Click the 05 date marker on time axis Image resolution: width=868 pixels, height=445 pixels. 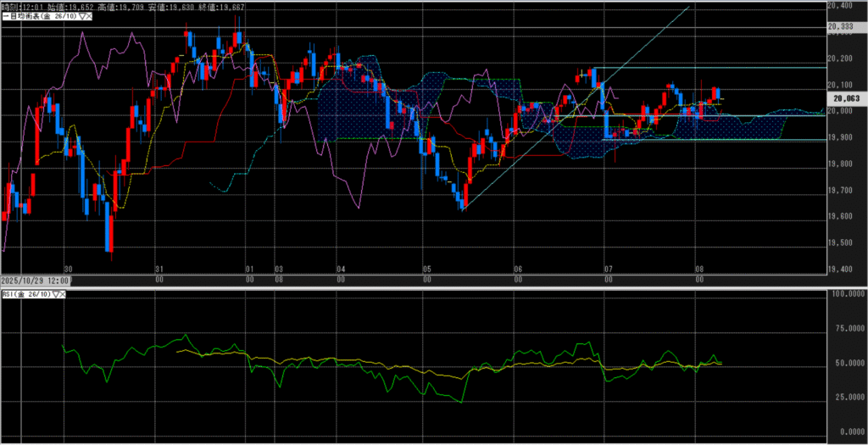pyautogui.click(x=427, y=268)
